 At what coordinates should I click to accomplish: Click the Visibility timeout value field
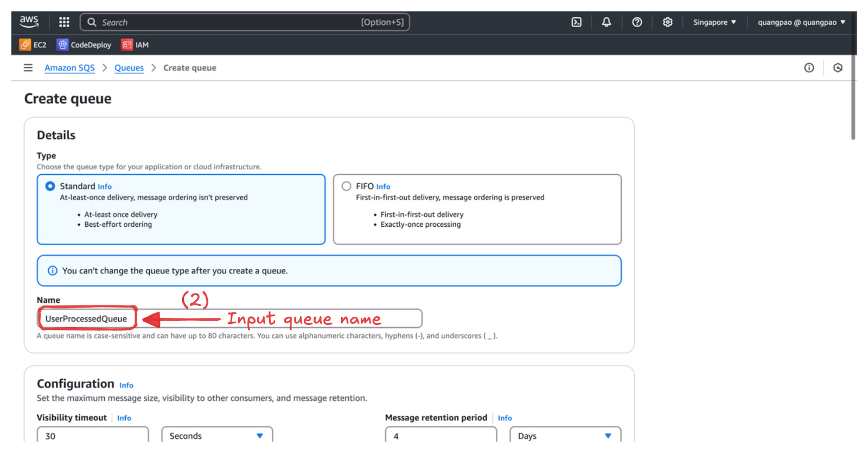point(93,435)
